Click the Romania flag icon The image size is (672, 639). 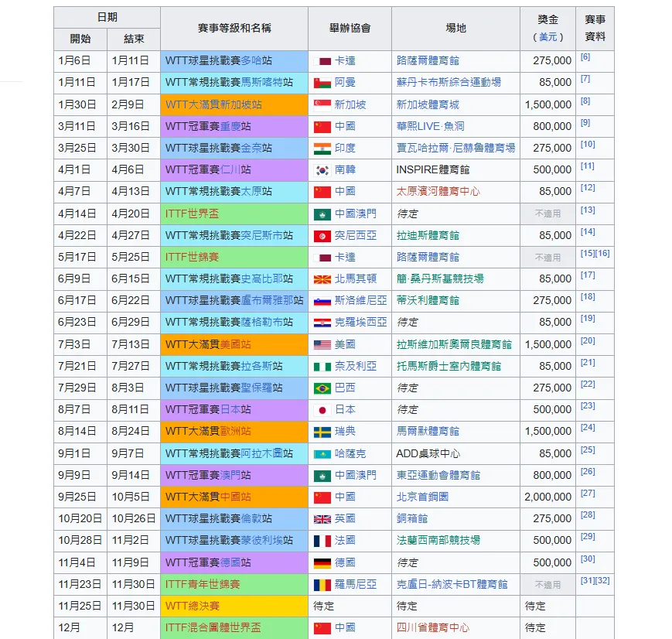click(322, 585)
